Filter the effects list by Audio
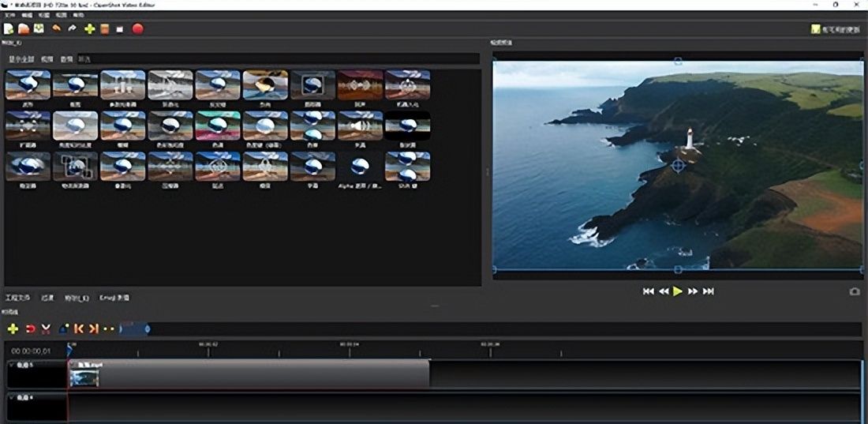The image size is (868, 424). (x=66, y=58)
